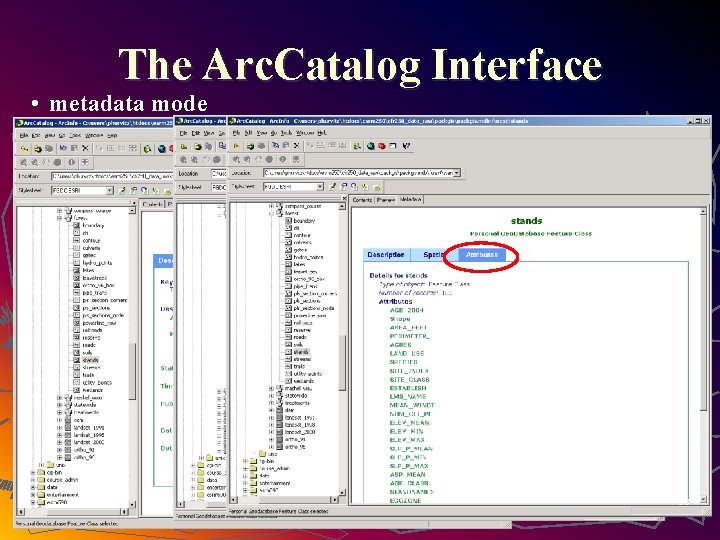Open Metadata Properties icon in front window
The width and height of the screenshot is (720, 540).
[x=343, y=187]
